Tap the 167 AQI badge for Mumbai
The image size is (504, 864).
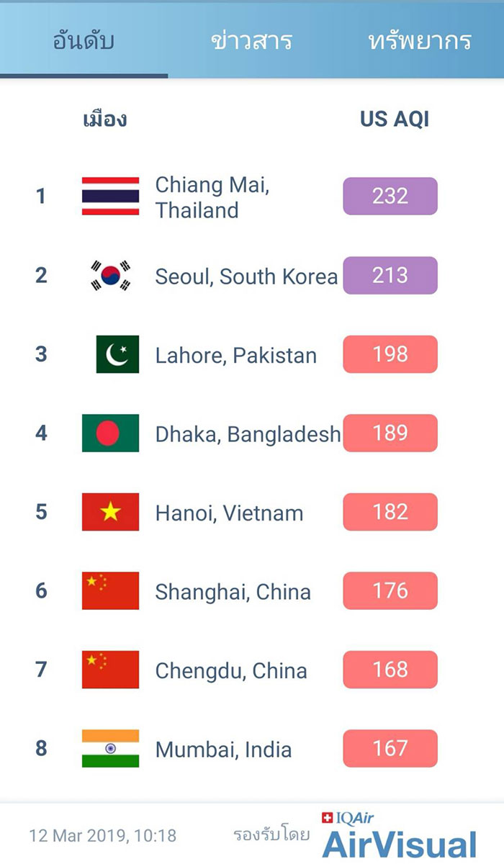pyautogui.click(x=390, y=748)
